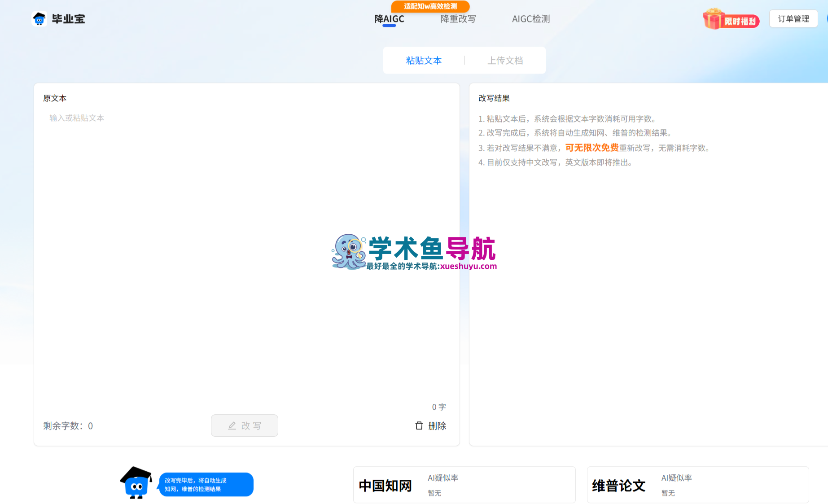Click the 中国知网 AI疑似率 result card
The height and width of the screenshot is (504, 828).
click(x=464, y=485)
